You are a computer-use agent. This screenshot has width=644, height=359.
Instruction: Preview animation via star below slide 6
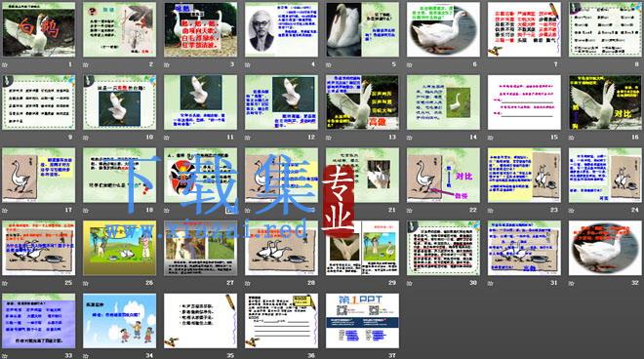point(410,65)
